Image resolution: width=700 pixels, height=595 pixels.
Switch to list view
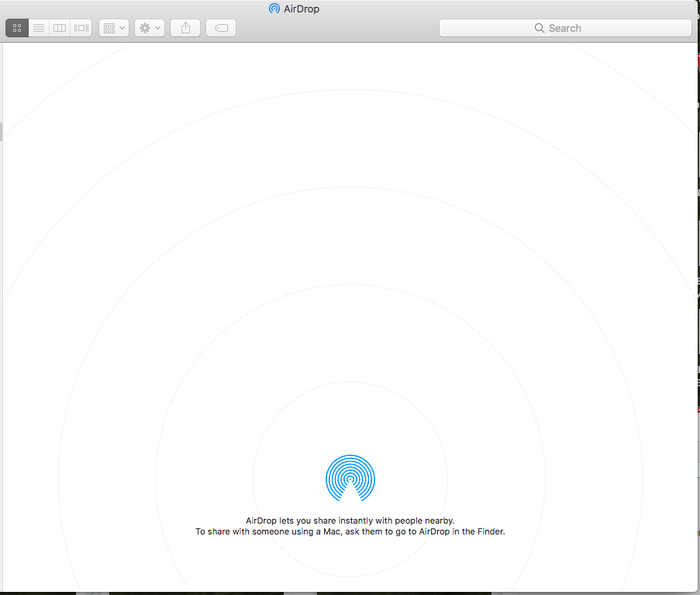pos(39,28)
